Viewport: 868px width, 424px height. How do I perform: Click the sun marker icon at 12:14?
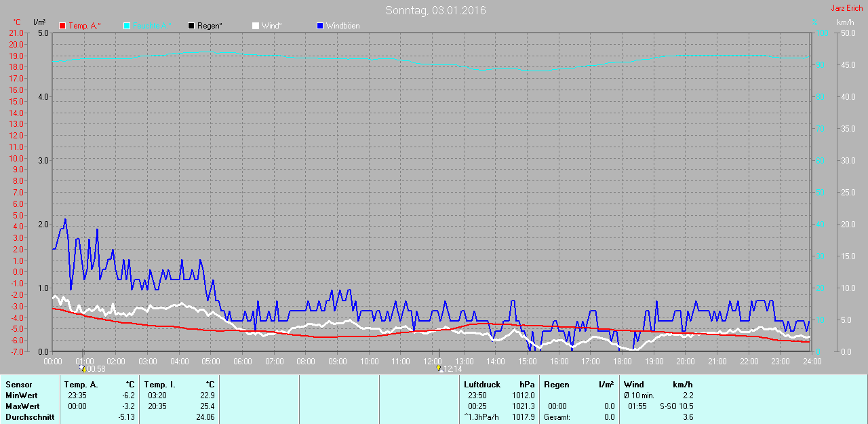pos(439,368)
